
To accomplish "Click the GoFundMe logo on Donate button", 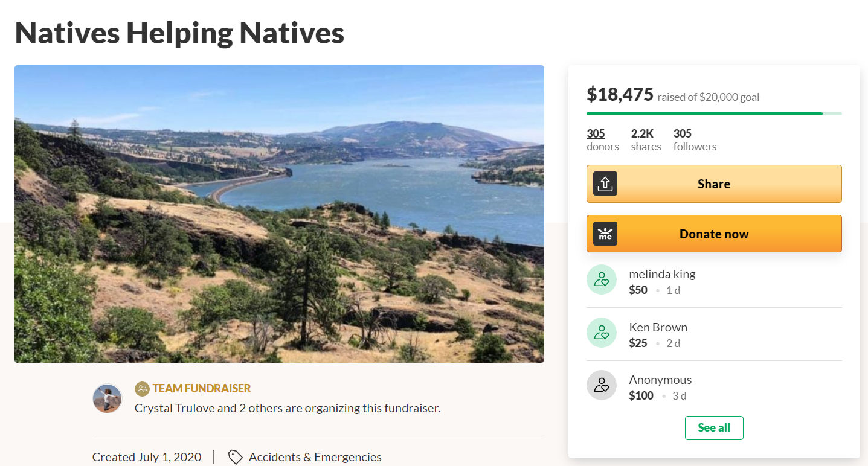I will (605, 234).
